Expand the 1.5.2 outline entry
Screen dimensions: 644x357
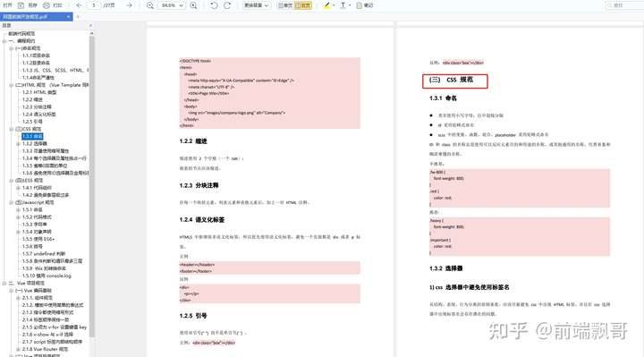(18, 217)
